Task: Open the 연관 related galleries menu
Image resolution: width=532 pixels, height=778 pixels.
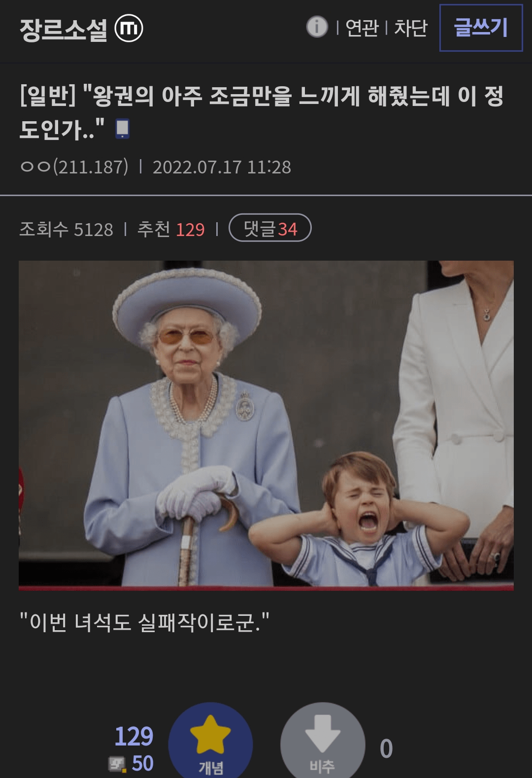Action: 362,28
